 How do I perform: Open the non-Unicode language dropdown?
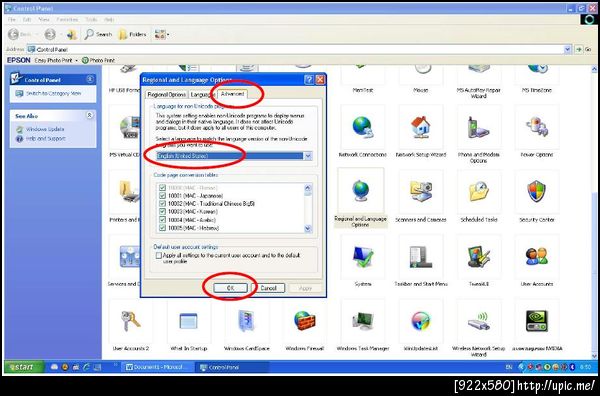coord(308,156)
